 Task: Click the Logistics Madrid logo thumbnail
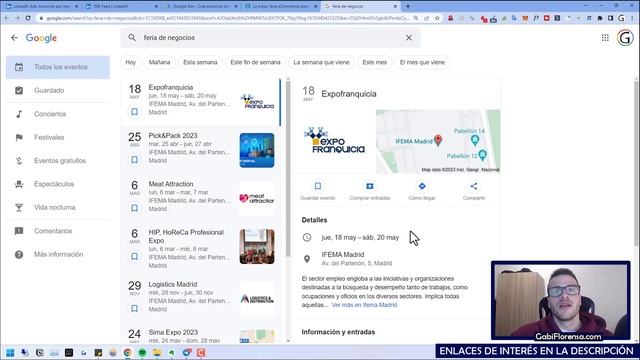pos(257,298)
